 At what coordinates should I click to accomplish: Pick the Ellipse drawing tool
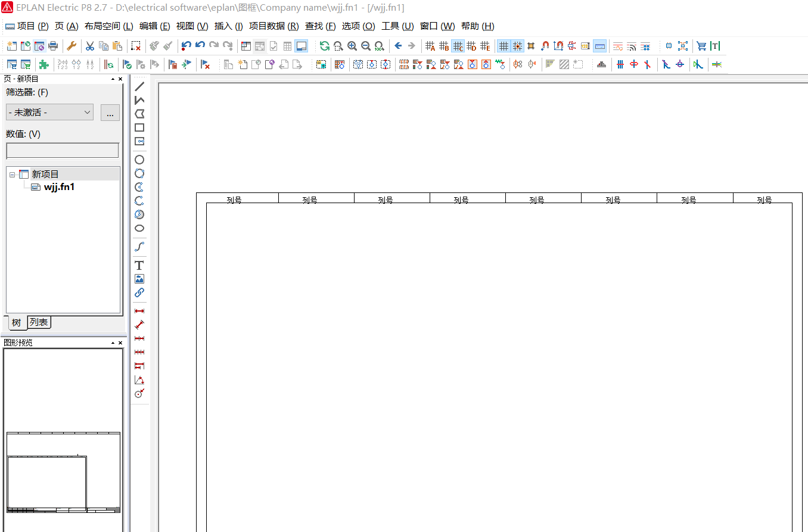coord(139,228)
